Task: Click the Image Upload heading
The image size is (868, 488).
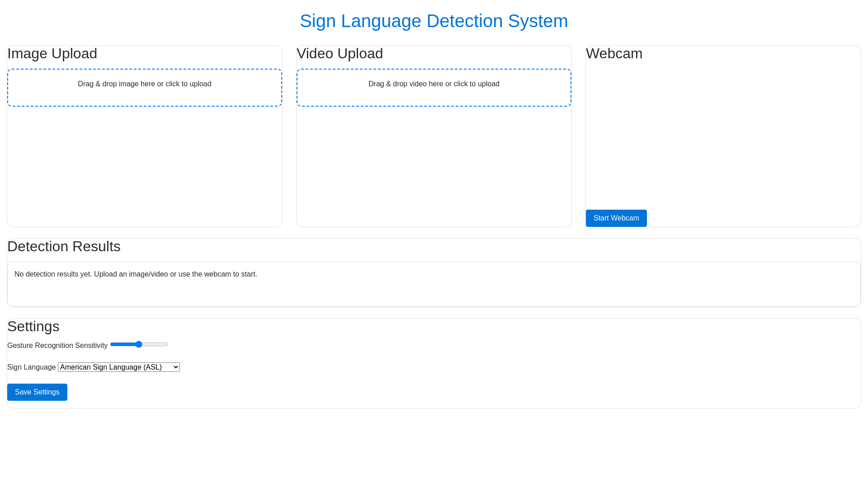Action: click(x=52, y=54)
